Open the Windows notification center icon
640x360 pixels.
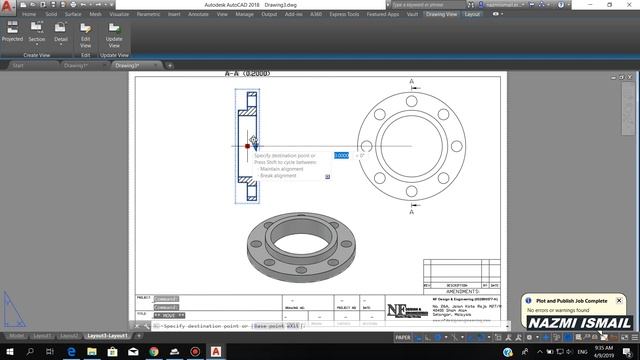pyautogui.click(x=627, y=351)
